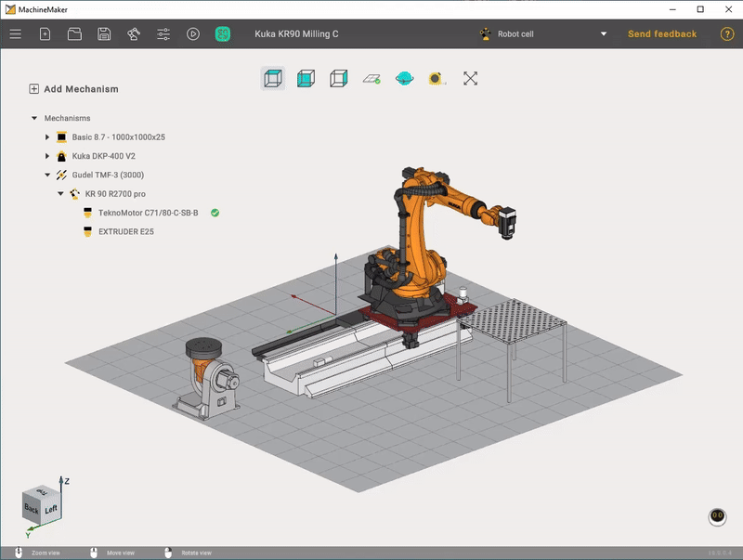Image resolution: width=743 pixels, height=560 pixels.
Task: Toggle the orbit globe view mode
Action: [x=406, y=78]
